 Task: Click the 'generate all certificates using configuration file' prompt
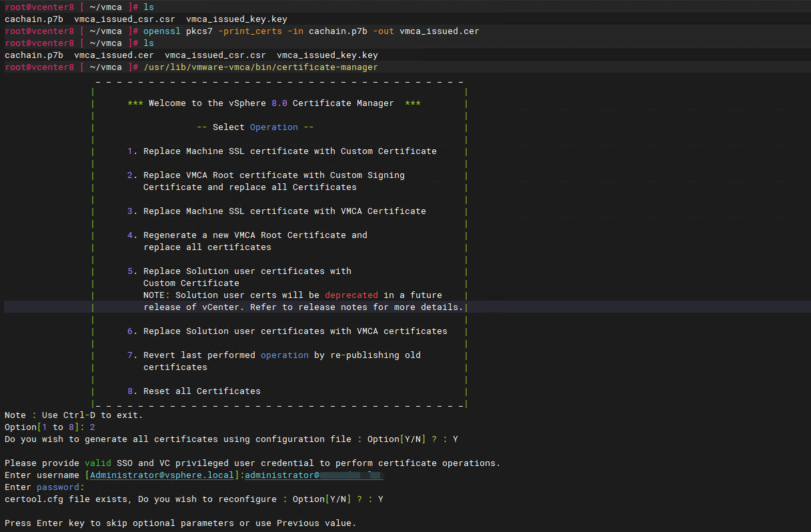click(x=231, y=439)
